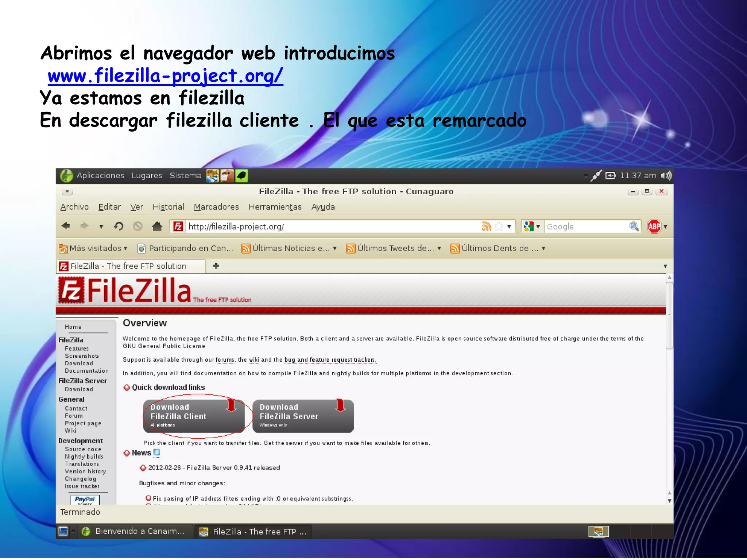
Task: Click the Download FileZilla Server button
Action: pyautogui.click(x=303, y=416)
